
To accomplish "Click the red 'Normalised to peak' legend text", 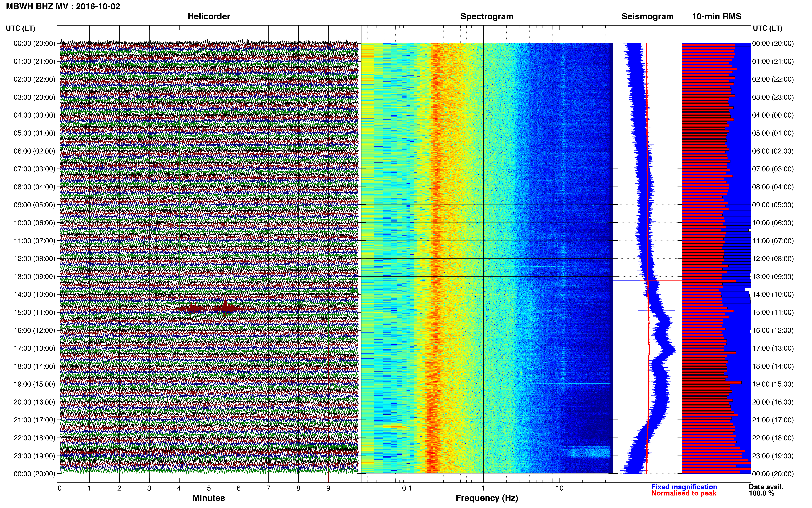I will click(x=684, y=493).
